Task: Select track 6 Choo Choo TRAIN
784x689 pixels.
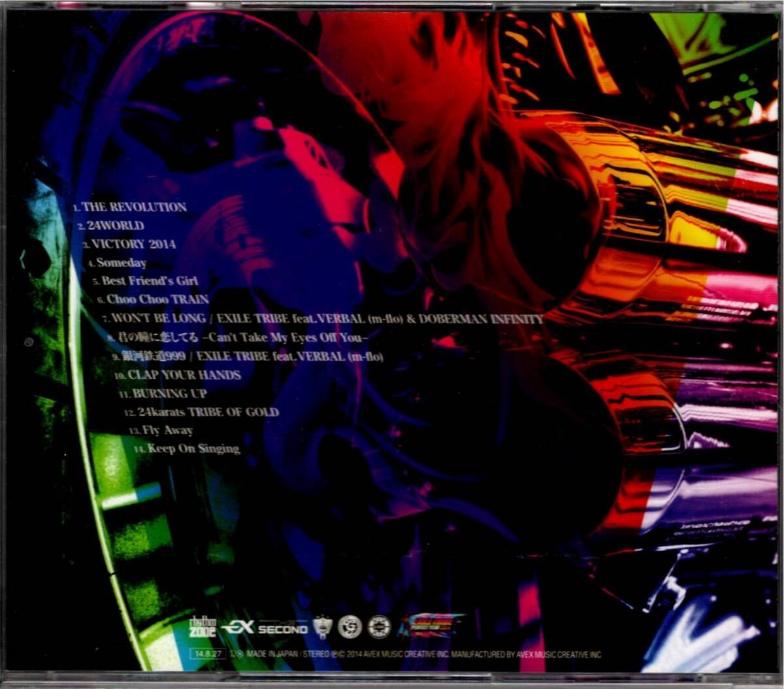Action: click(x=153, y=300)
